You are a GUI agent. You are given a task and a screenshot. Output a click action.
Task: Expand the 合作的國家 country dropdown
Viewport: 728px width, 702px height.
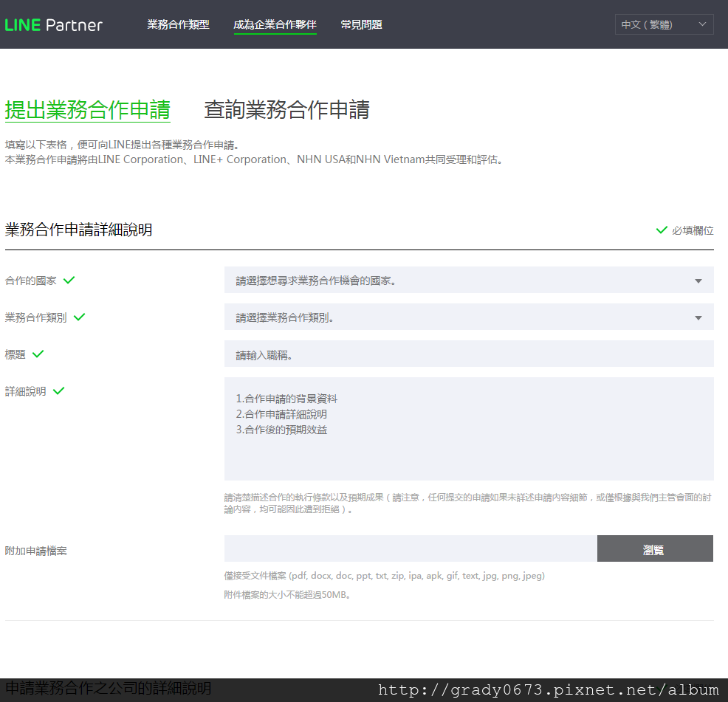[x=469, y=280]
